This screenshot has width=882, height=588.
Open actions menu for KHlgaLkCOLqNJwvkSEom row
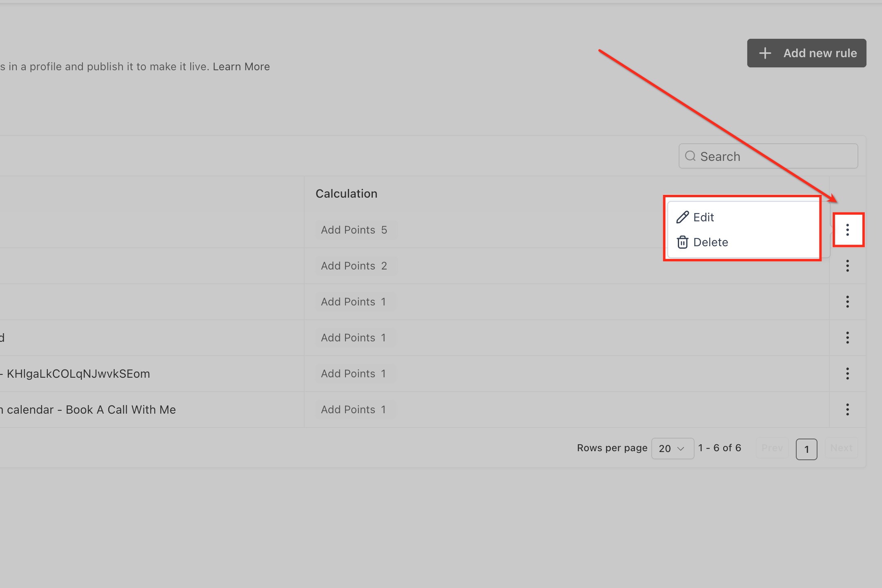point(848,374)
